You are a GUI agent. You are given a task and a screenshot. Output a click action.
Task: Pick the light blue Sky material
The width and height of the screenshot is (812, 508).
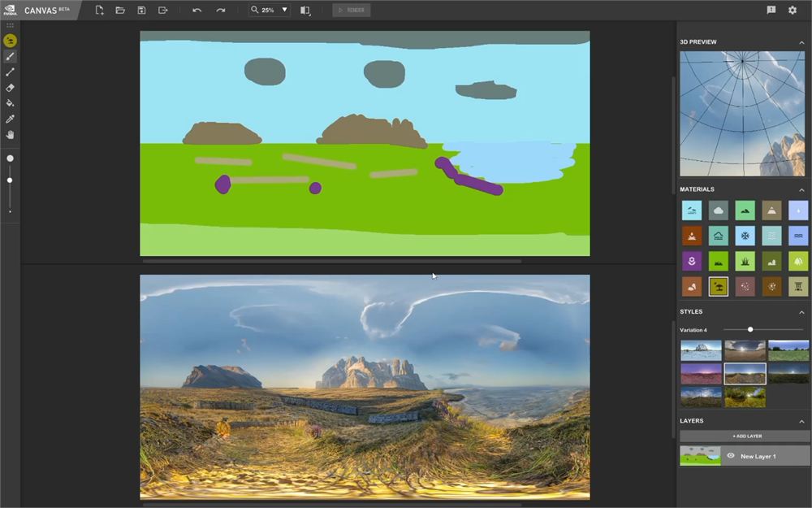click(691, 211)
